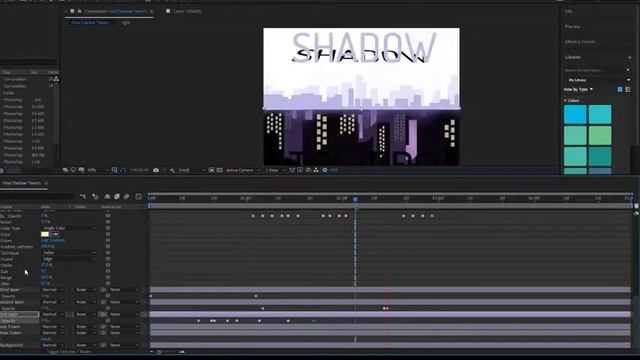The width and height of the screenshot is (640, 360).
Task: Click the fast previews icon in viewer footer
Action: pos(300,170)
